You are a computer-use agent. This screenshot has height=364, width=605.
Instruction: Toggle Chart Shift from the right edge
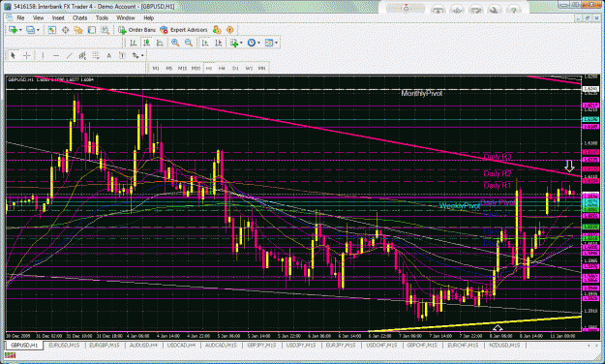(218, 43)
